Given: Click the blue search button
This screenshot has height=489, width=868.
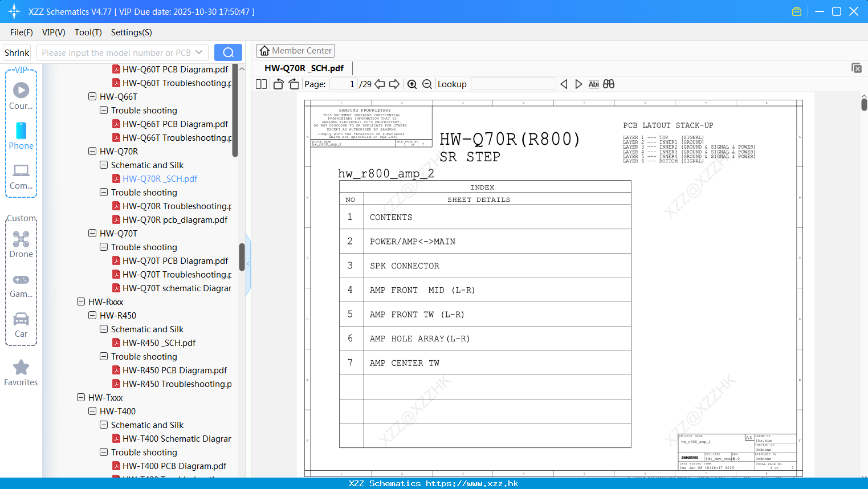Looking at the screenshot, I should (228, 52).
